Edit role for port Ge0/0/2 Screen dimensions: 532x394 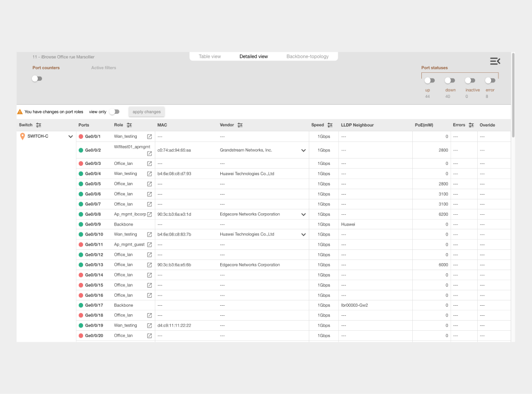click(149, 154)
